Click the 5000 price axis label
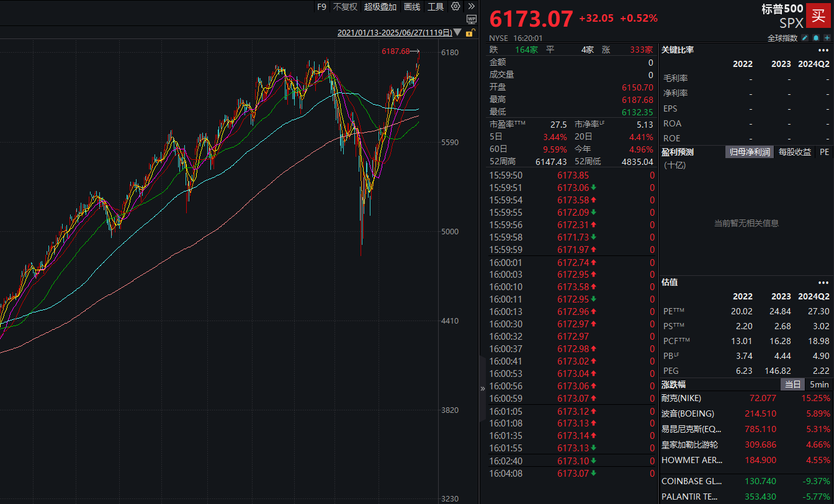The height and width of the screenshot is (504, 834). click(x=449, y=231)
